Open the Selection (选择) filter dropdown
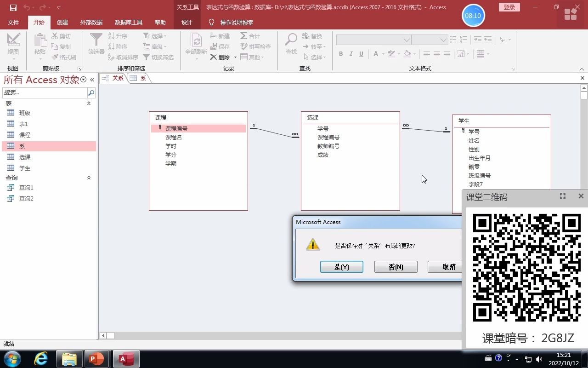The height and width of the screenshot is (368, 588). pos(155,36)
